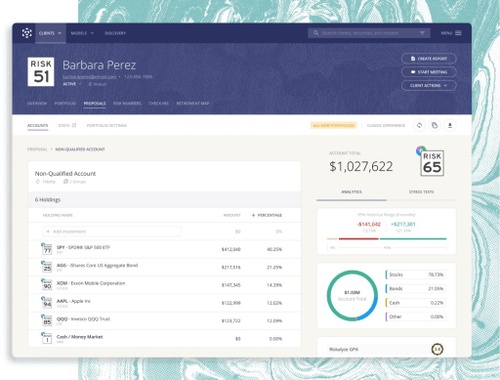Switch to the Portfolio tab
The width and height of the screenshot is (500, 380).
click(x=65, y=103)
